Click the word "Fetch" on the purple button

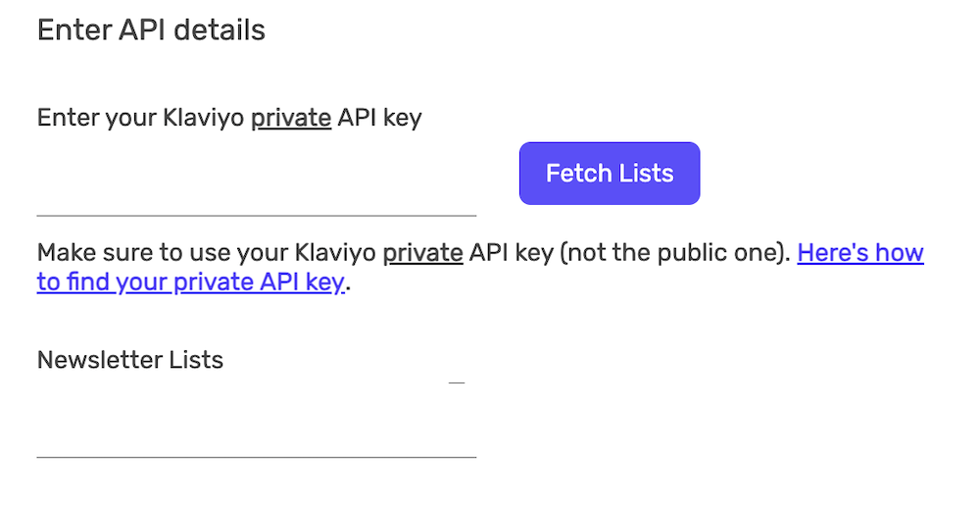pyautogui.click(x=578, y=174)
